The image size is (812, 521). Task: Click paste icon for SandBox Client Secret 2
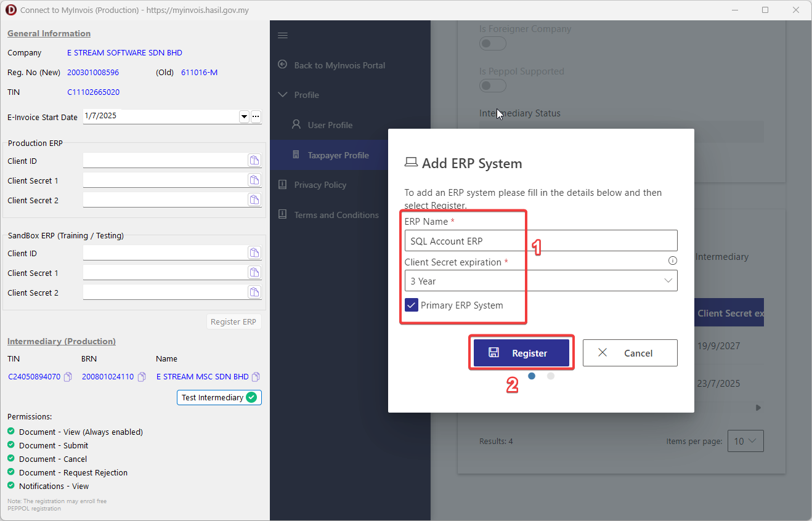[254, 293]
